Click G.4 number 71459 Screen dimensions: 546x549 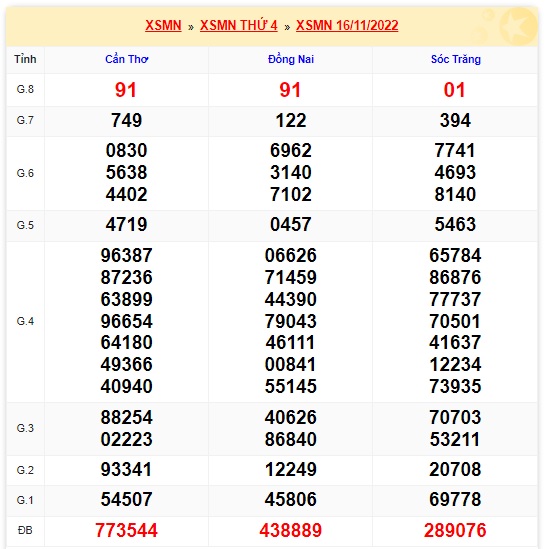click(291, 277)
